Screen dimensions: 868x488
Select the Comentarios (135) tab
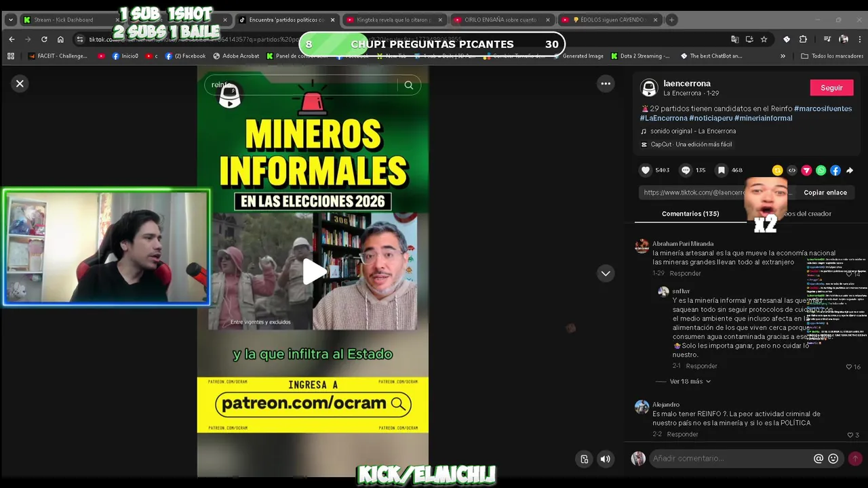click(x=690, y=213)
